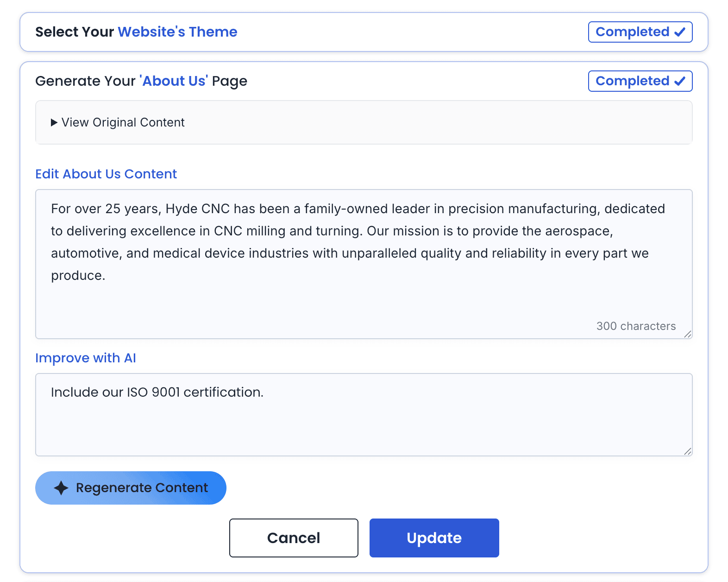Expand the View Original Content disclosure triangle
This screenshot has width=728, height=582.
(x=54, y=122)
